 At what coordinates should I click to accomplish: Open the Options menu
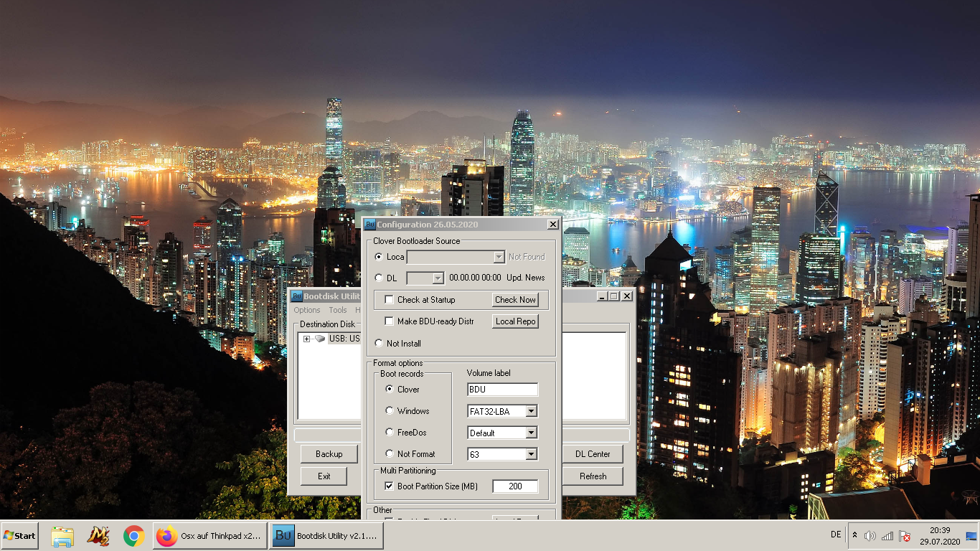click(x=306, y=310)
